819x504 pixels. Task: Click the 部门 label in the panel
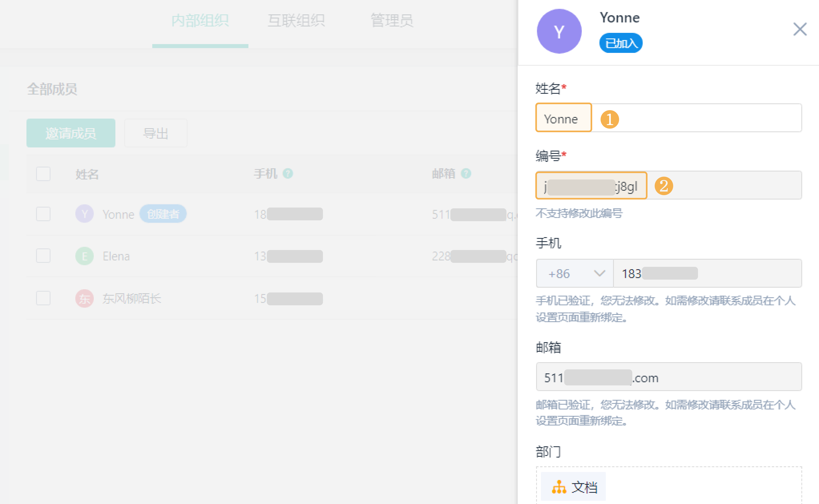pos(548,452)
